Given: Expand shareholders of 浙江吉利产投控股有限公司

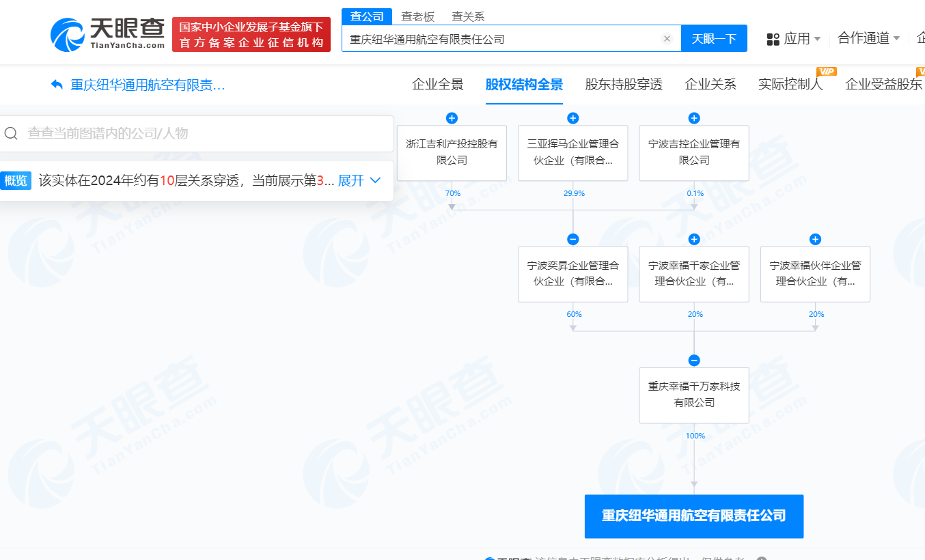Looking at the screenshot, I should pos(452,118).
